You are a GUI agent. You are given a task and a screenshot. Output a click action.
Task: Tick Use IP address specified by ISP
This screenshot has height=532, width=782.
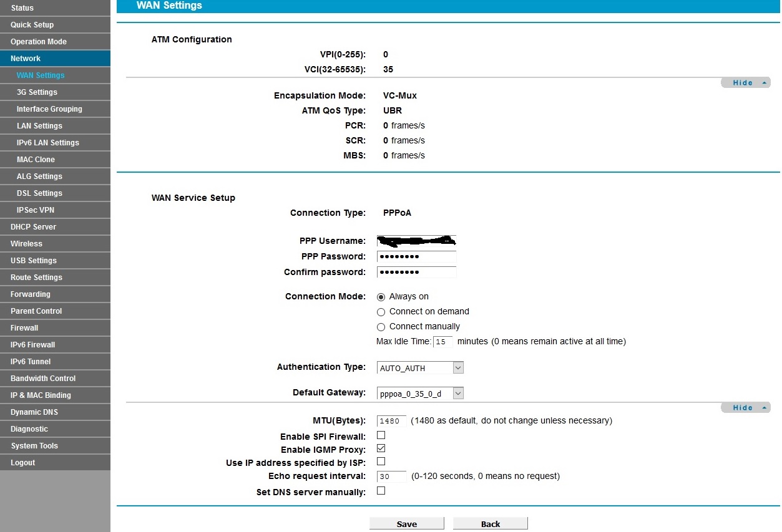click(381, 462)
